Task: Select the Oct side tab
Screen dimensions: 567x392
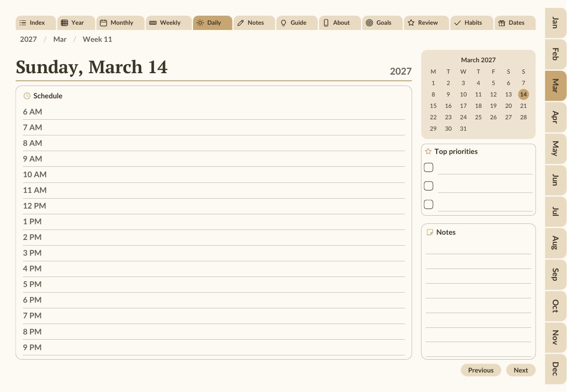Action: click(x=556, y=306)
